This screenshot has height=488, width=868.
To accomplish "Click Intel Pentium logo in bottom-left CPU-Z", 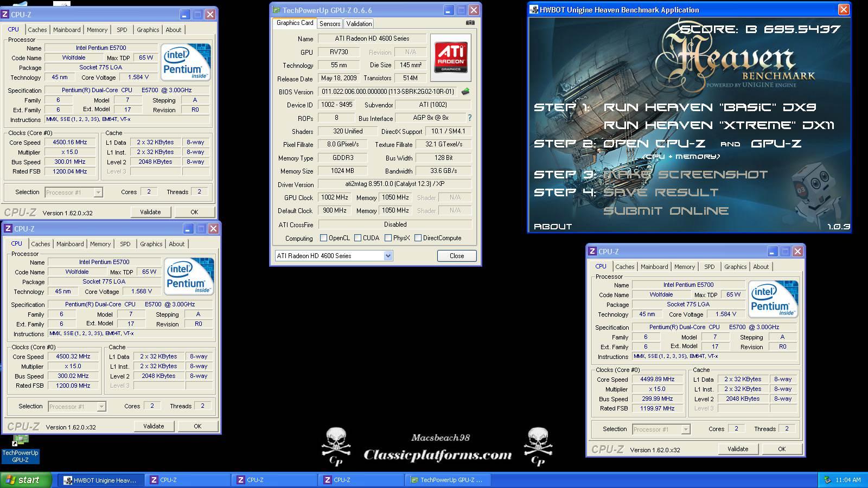I will point(189,276).
